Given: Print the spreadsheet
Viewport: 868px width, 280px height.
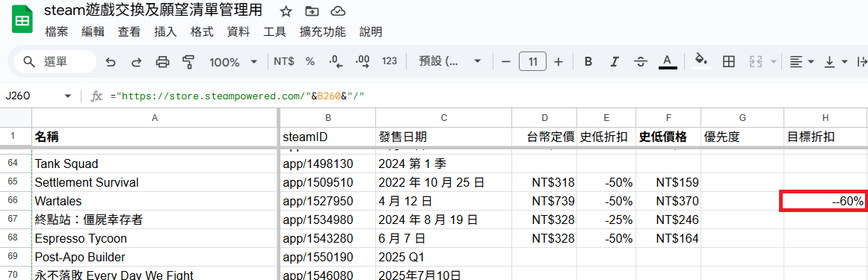Looking at the screenshot, I should [x=163, y=61].
